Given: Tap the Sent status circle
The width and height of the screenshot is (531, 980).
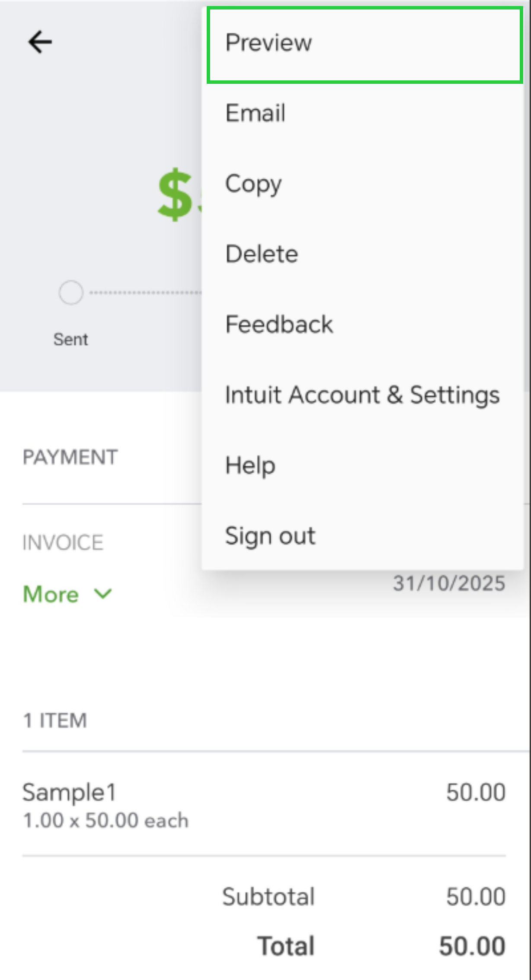Looking at the screenshot, I should tap(71, 293).
